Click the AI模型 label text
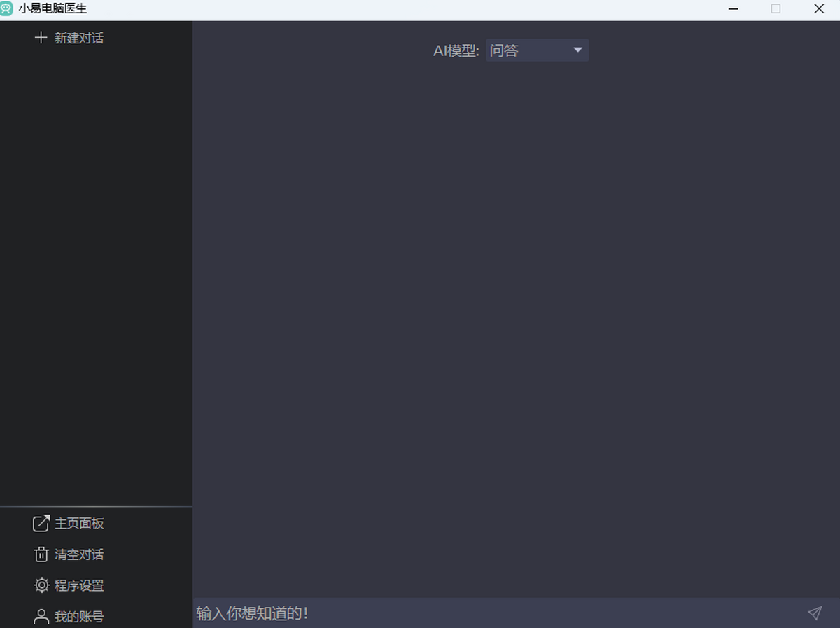Viewport: 840px width, 628px height. click(456, 50)
